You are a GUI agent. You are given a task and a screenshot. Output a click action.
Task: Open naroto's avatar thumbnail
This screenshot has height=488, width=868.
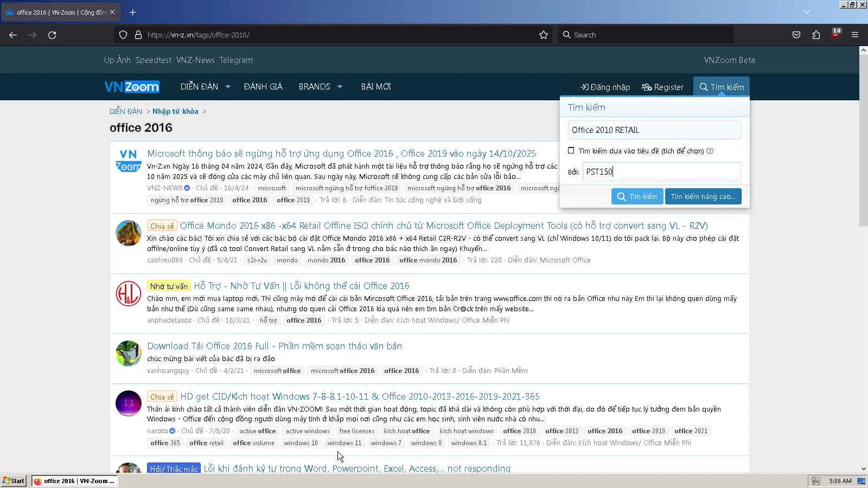[x=129, y=403]
